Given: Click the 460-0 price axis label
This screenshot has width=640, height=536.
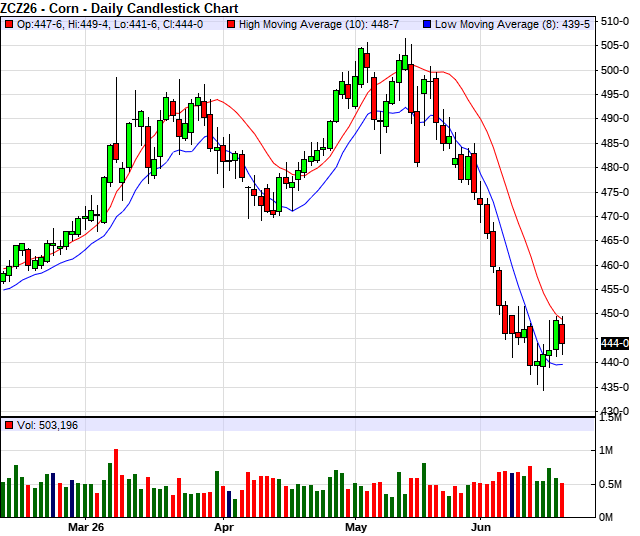Looking at the screenshot, I should pos(614,265).
